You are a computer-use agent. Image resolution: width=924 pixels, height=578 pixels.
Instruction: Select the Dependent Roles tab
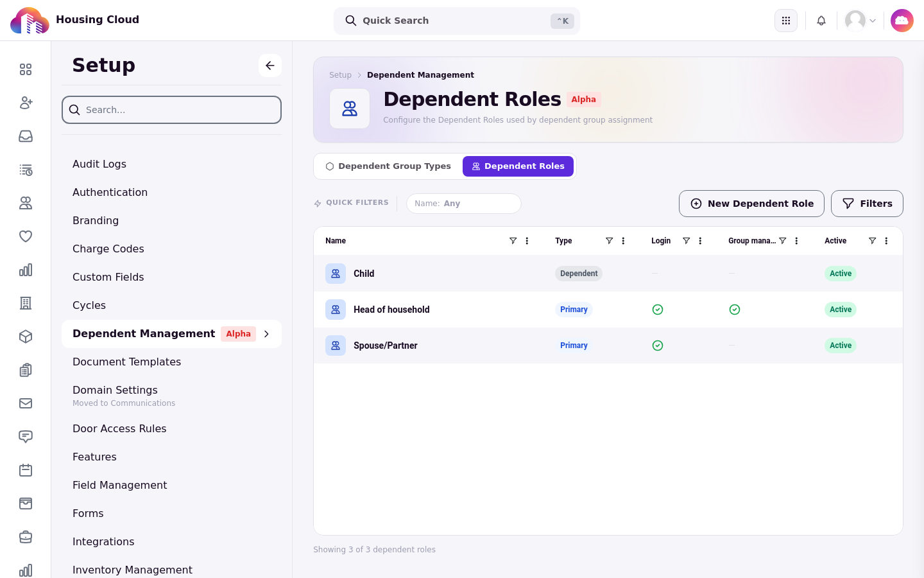(518, 166)
